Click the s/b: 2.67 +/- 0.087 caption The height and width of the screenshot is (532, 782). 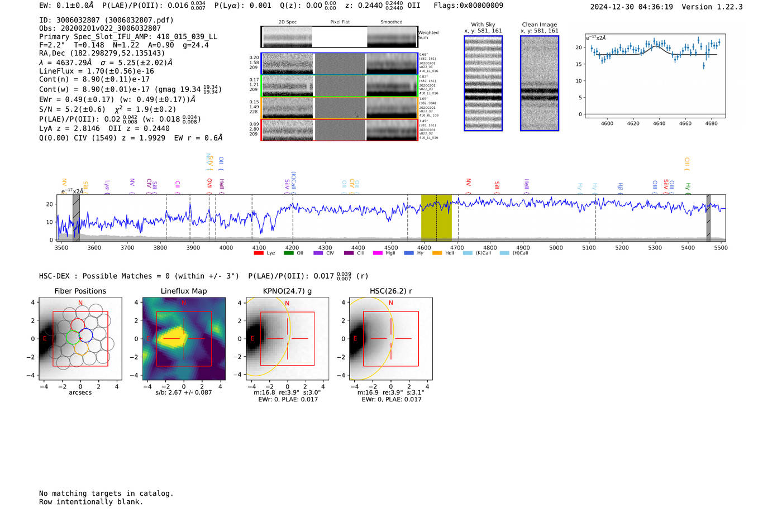[184, 392]
